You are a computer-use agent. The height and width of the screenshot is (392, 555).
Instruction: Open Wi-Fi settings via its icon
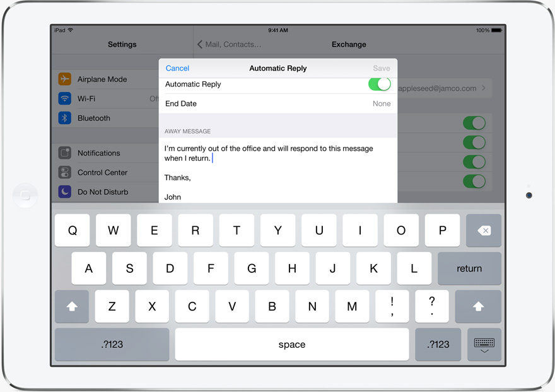(65, 98)
